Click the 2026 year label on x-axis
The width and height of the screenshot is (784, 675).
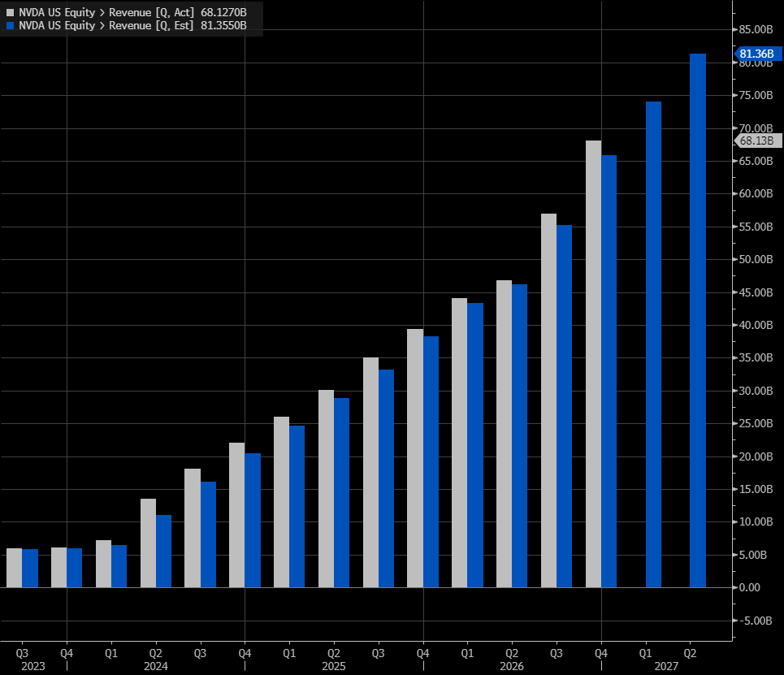coord(512,666)
